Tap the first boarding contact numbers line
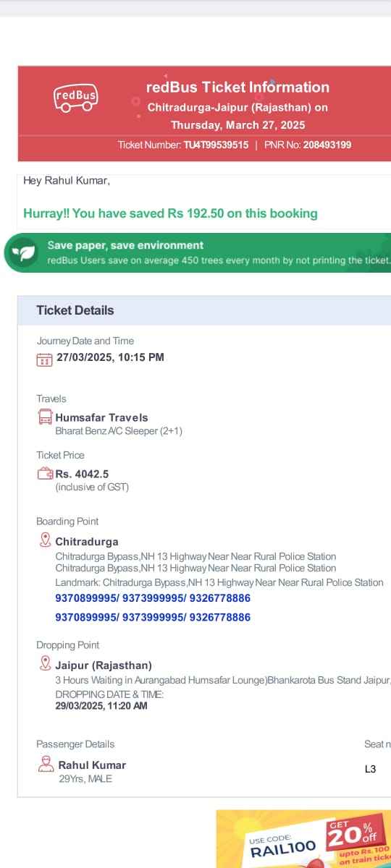391x868 pixels. point(153,598)
